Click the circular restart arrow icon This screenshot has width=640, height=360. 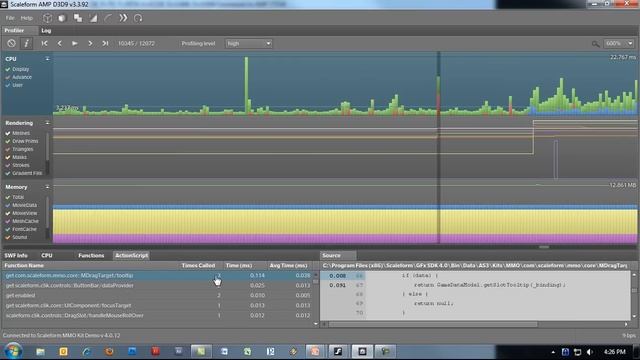tap(138, 18)
